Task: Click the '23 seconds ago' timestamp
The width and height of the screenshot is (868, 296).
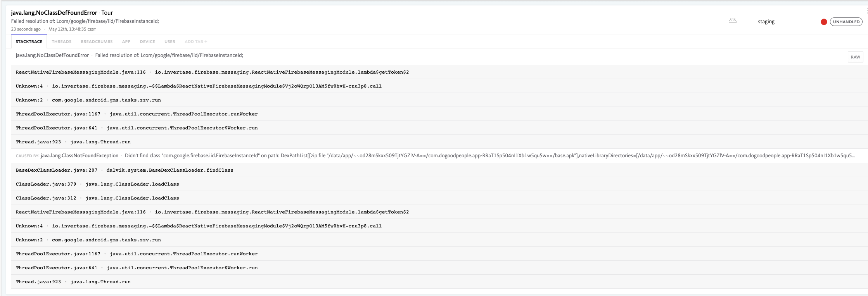Action: [26, 29]
